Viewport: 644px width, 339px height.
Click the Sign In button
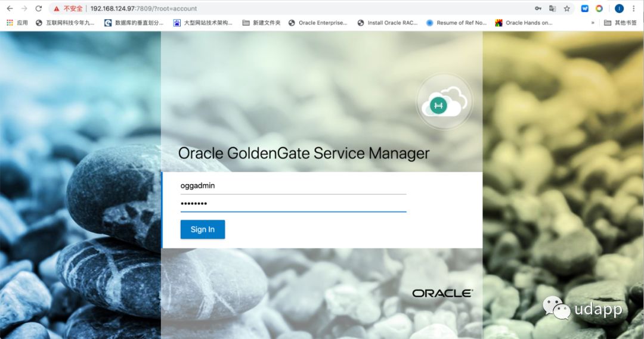point(203,229)
